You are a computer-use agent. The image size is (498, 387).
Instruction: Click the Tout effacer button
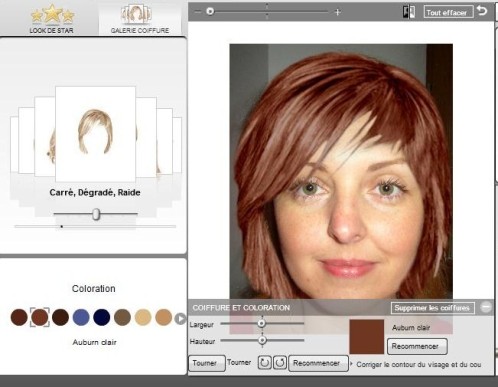[448, 12]
